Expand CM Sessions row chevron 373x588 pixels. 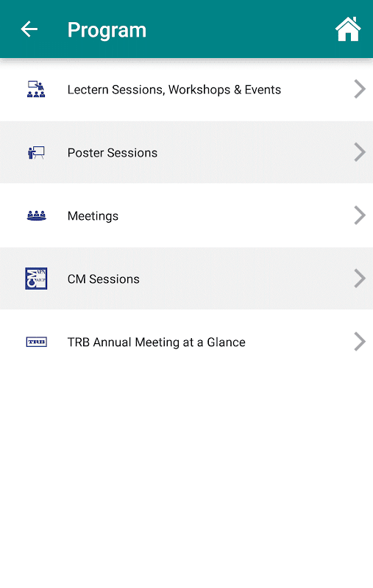(x=360, y=279)
